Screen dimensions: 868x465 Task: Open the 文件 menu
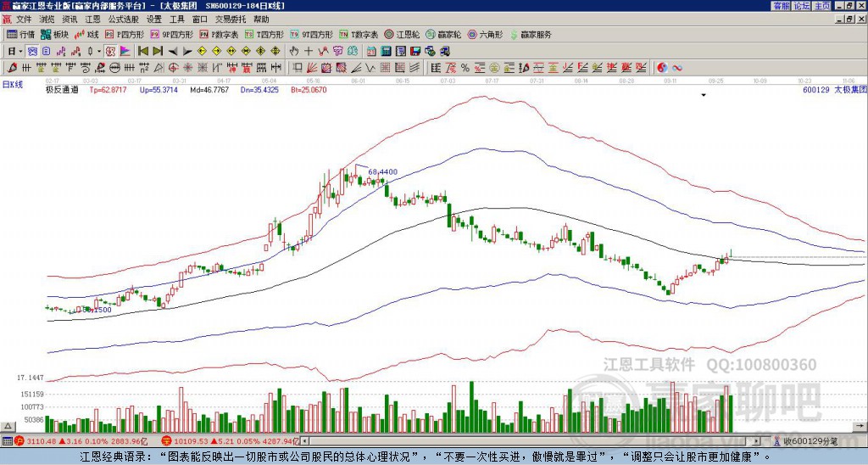pyautogui.click(x=24, y=20)
